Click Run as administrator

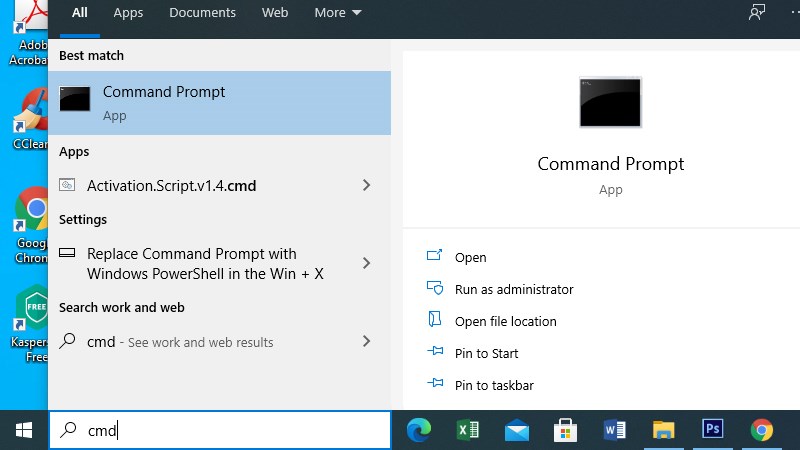tap(513, 289)
